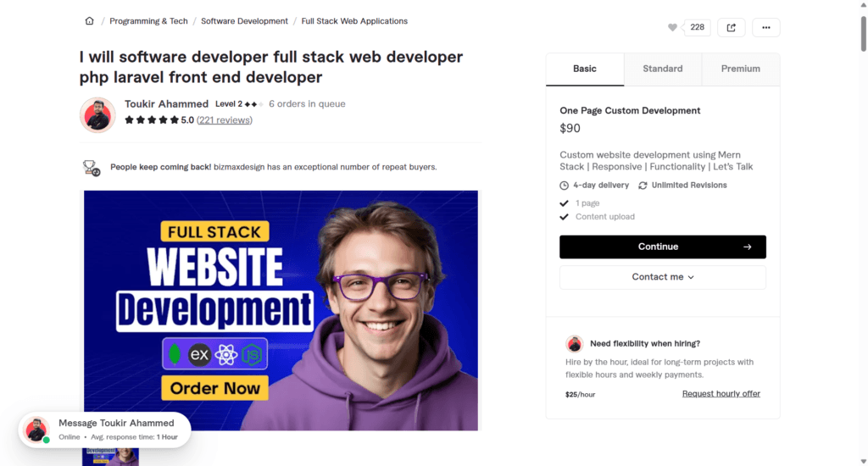The height and width of the screenshot is (466, 868).
Task: Click the repeat buyers trophy icon
Action: (x=92, y=168)
